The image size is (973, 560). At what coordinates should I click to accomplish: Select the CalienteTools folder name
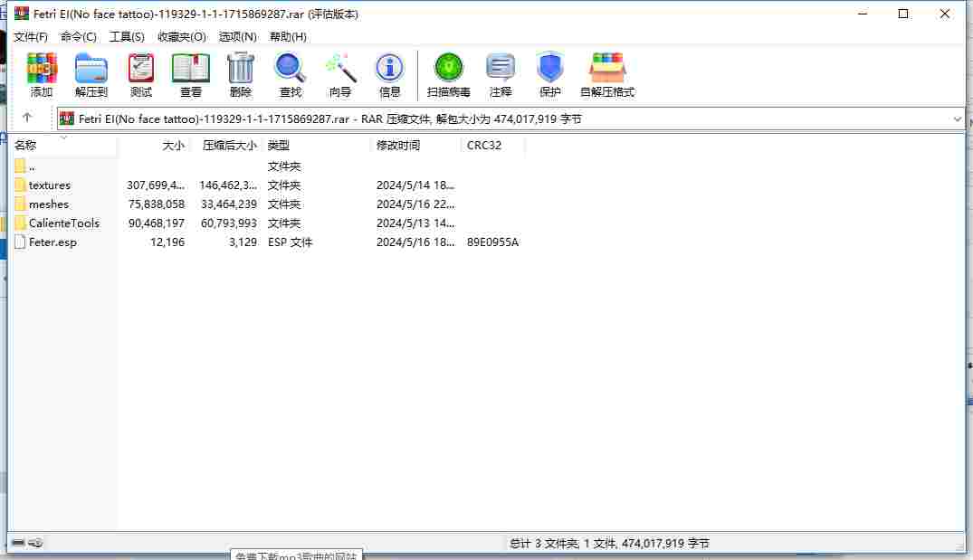[64, 223]
